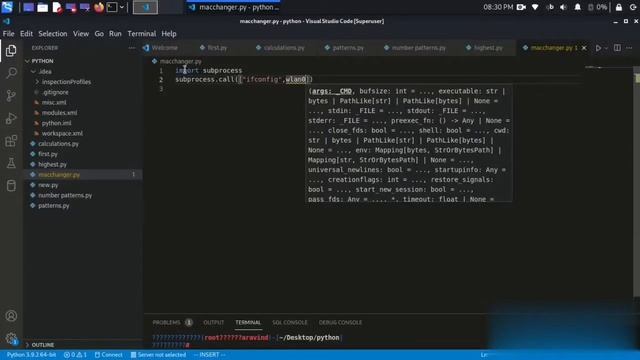Open file manager icon in top panel
640x360 pixels.
coord(42,7)
